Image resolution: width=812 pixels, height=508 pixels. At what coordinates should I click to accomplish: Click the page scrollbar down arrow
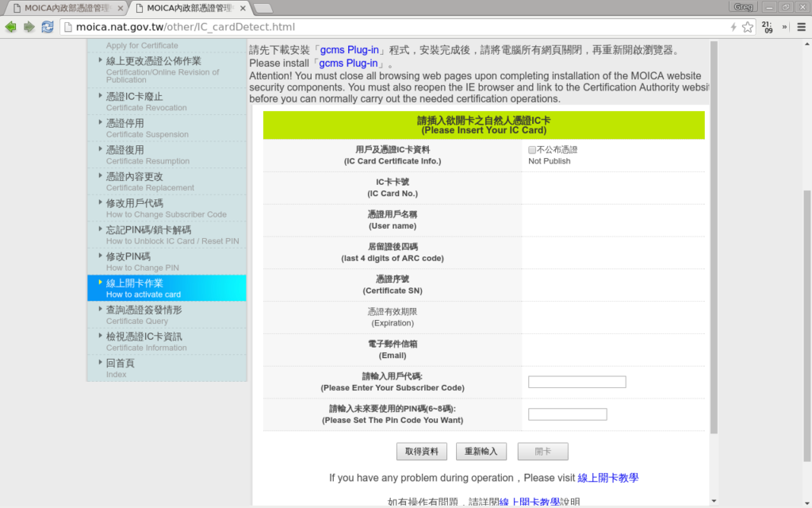tap(806, 503)
